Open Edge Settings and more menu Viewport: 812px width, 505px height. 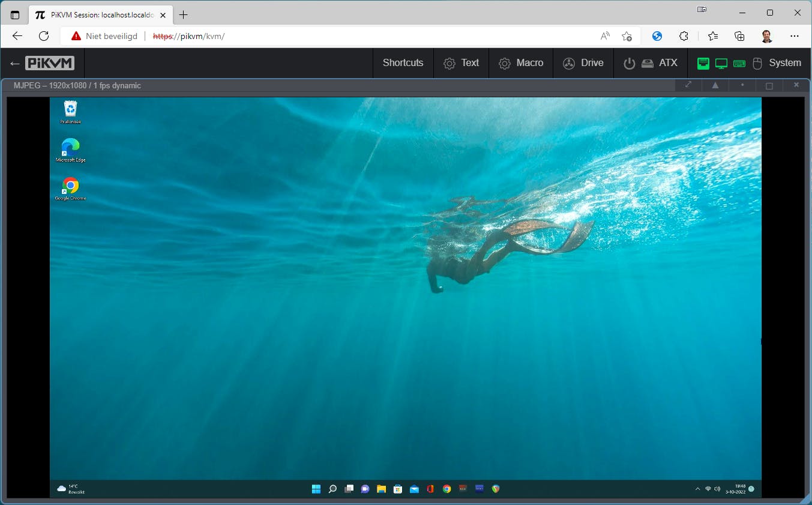coord(795,36)
